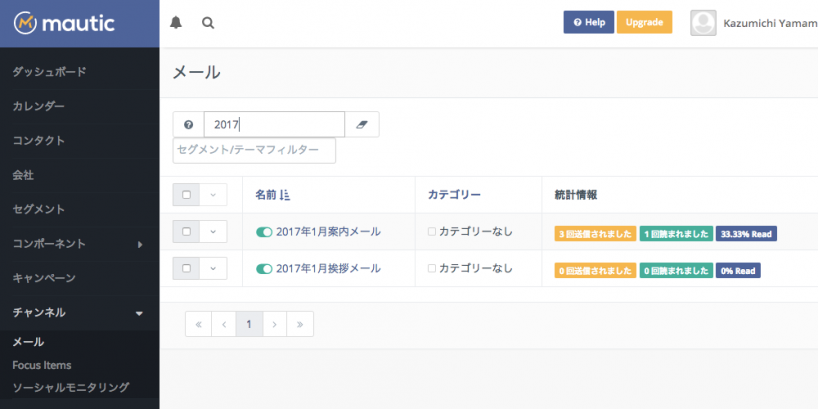Open ダッシュボード in the sidebar
The width and height of the screenshot is (818, 409).
(49, 72)
